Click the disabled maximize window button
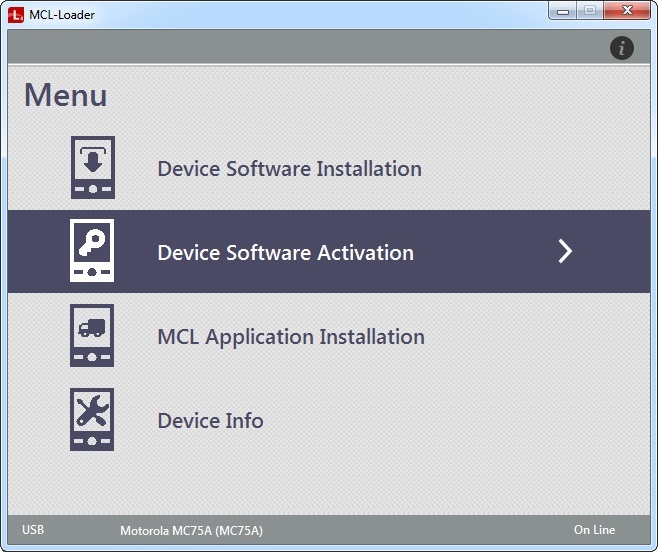Image resolution: width=658 pixels, height=552 pixels. point(590,10)
